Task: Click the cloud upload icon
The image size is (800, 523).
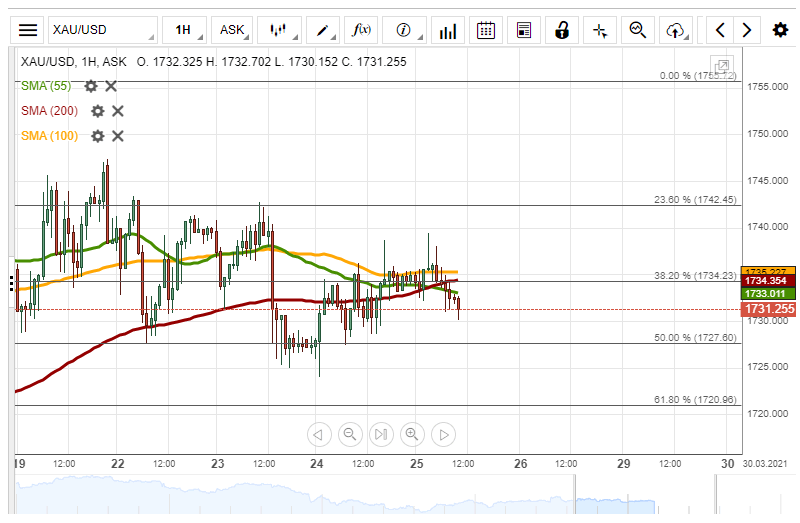Action: tap(676, 30)
